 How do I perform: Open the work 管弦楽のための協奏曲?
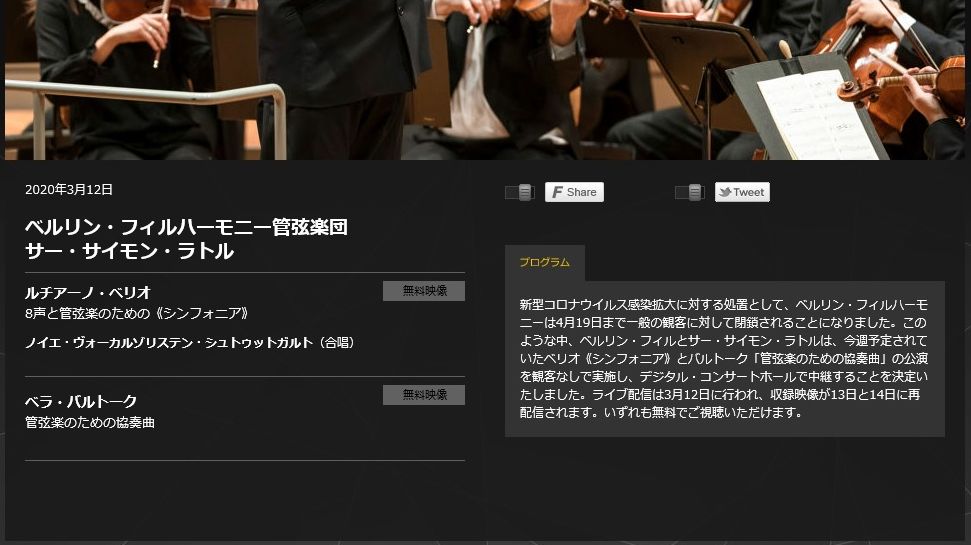(x=90, y=422)
